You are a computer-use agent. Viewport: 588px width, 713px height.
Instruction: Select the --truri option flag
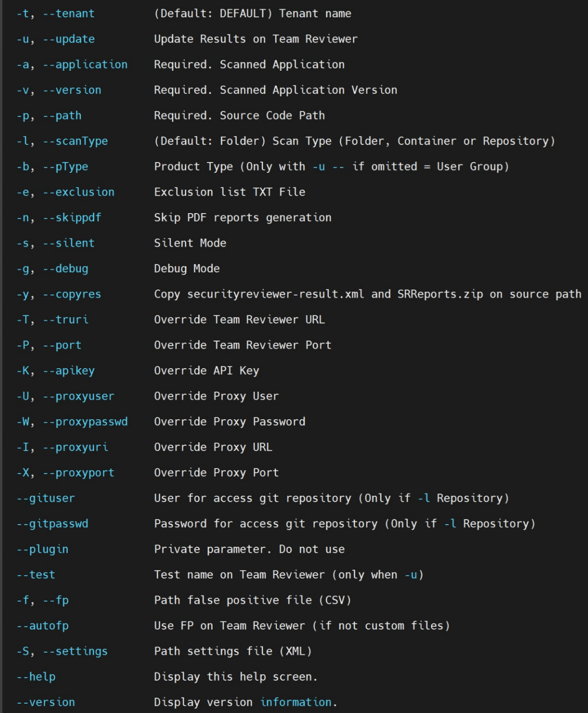[65, 319]
